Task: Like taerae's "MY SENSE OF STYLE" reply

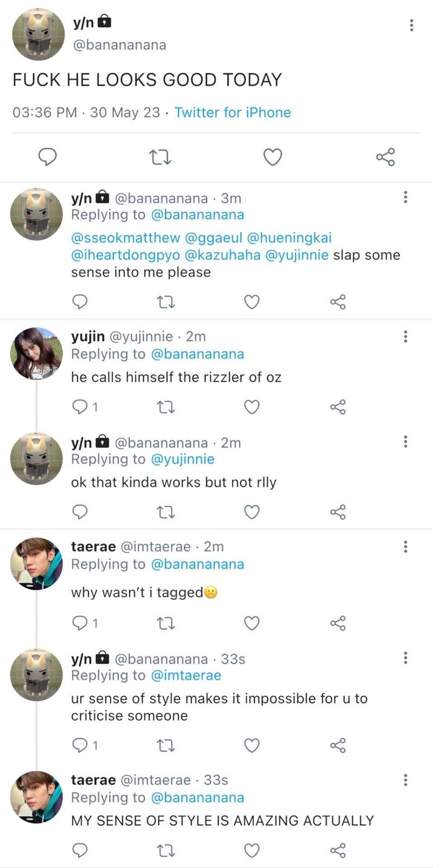Action: [252, 851]
